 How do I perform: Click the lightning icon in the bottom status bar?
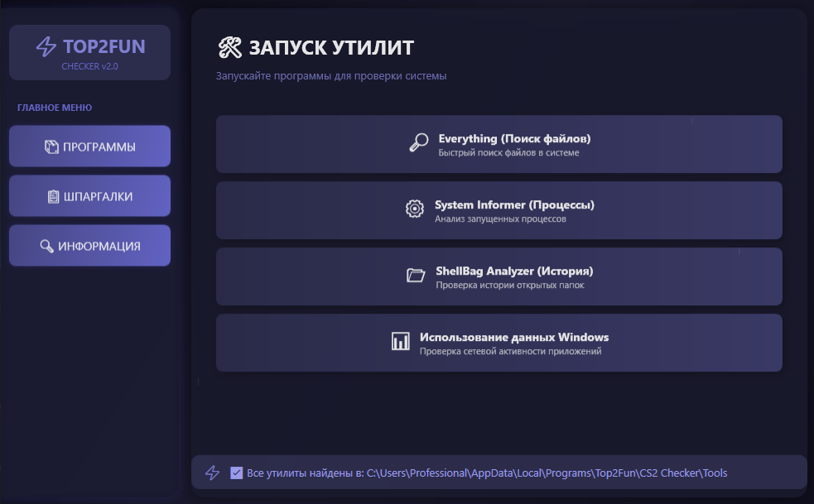tap(213, 473)
